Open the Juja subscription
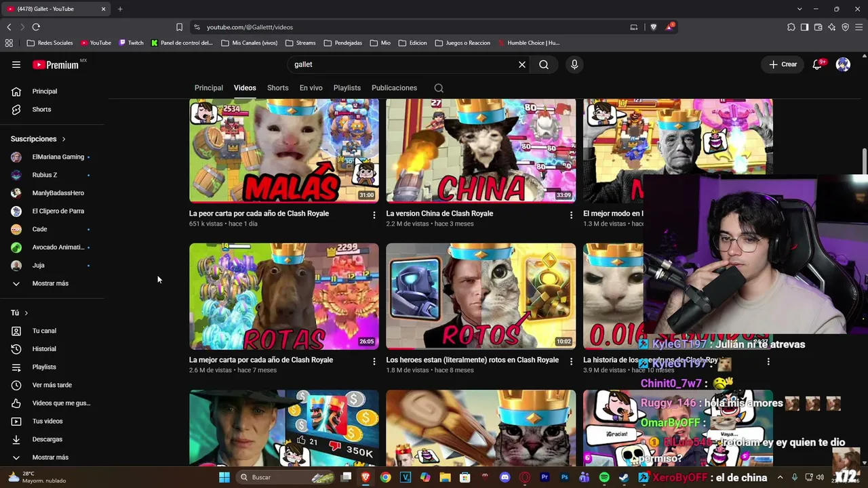Image resolution: width=868 pixels, height=488 pixels. coord(52,265)
